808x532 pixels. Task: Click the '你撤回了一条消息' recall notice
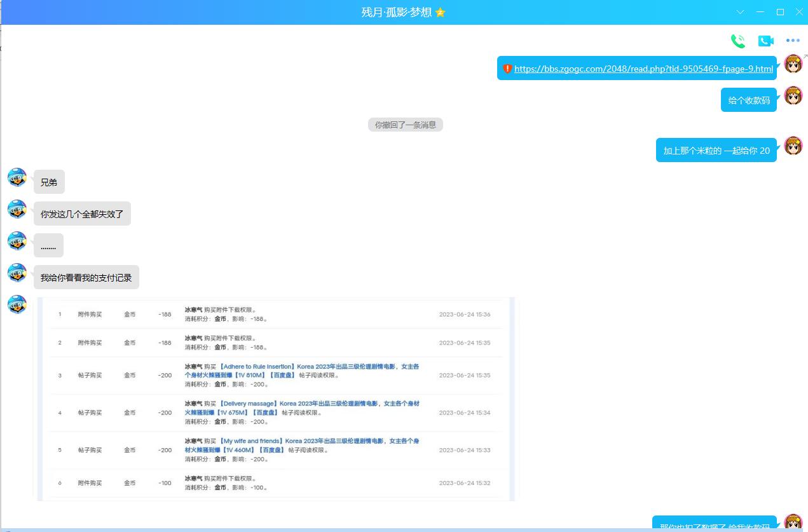click(x=405, y=125)
